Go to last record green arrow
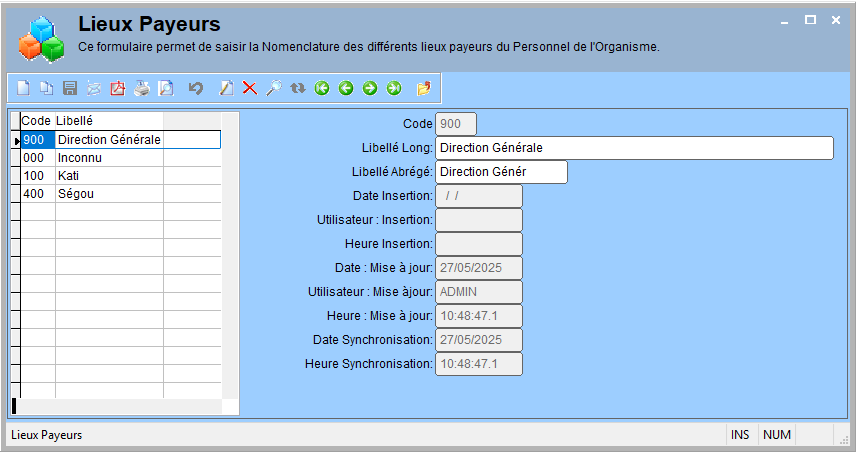Viewport: 856px width, 452px height. pos(394,88)
